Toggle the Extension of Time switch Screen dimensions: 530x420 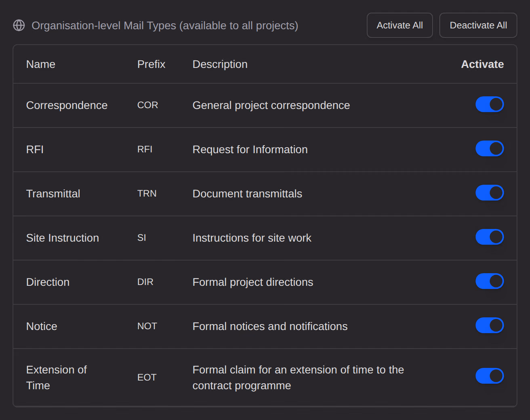point(490,376)
